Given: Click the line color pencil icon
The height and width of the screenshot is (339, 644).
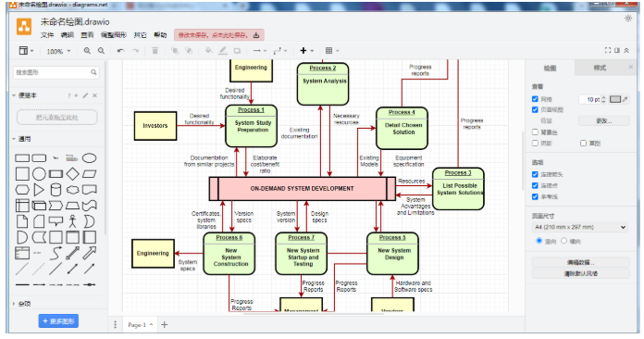Looking at the screenshot, I should (x=223, y=51).
